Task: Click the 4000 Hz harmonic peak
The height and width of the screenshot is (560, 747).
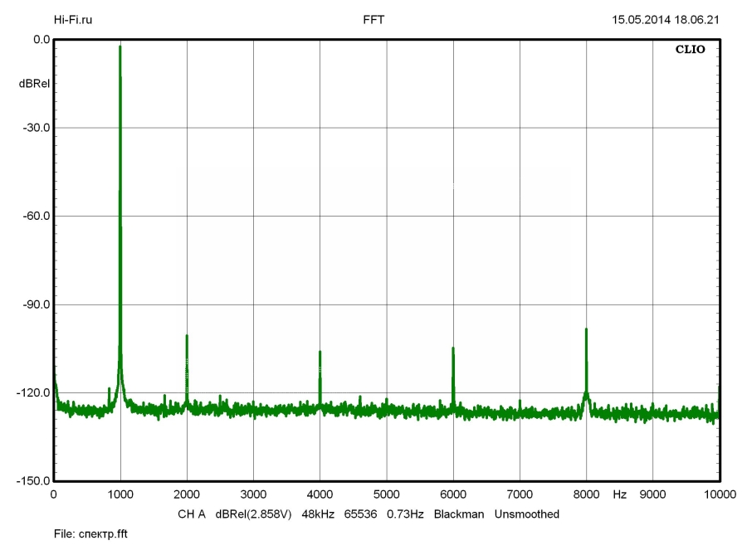Action: tap(320, 353)
